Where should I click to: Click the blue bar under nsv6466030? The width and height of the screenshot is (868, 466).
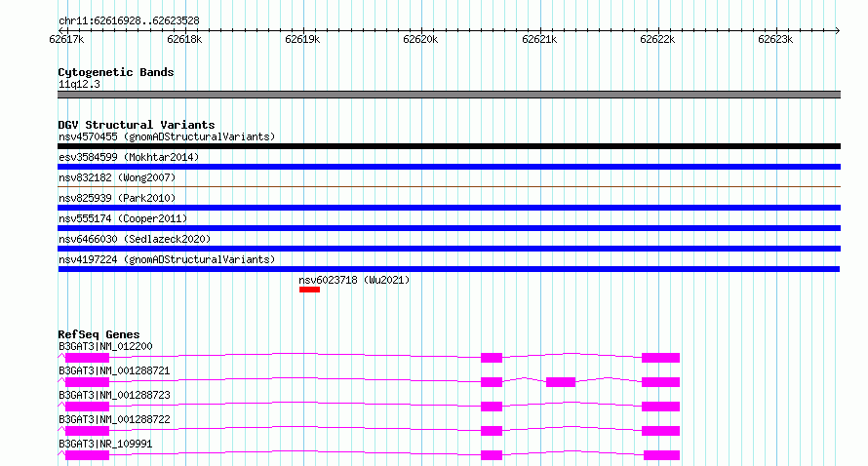[x=449, y=249]
